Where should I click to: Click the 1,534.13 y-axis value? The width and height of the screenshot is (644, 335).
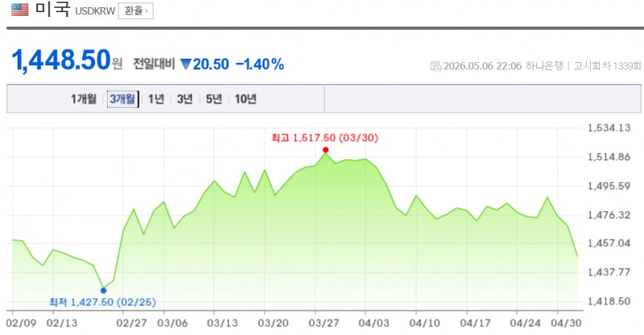pyautogui.click(x=609, y=128)
